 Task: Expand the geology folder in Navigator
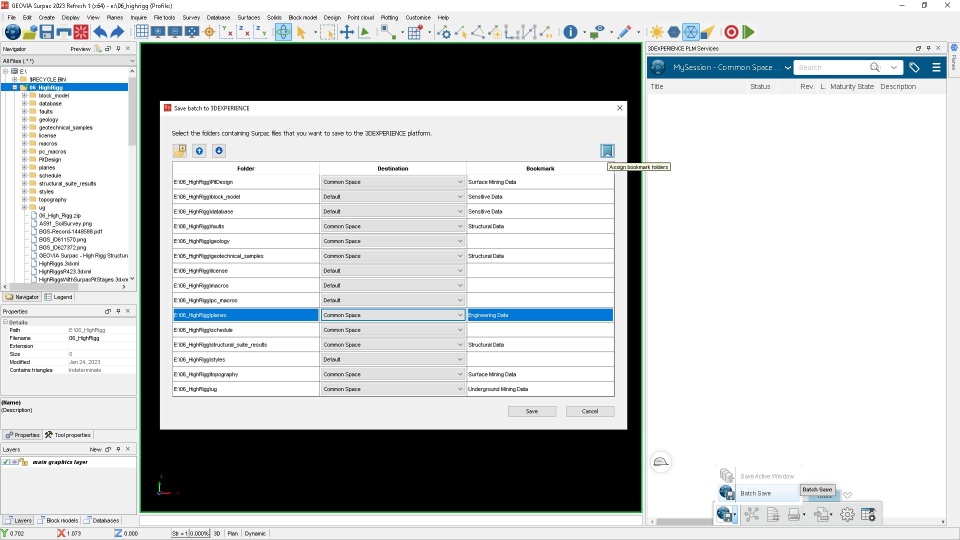(x=24, y=119)
